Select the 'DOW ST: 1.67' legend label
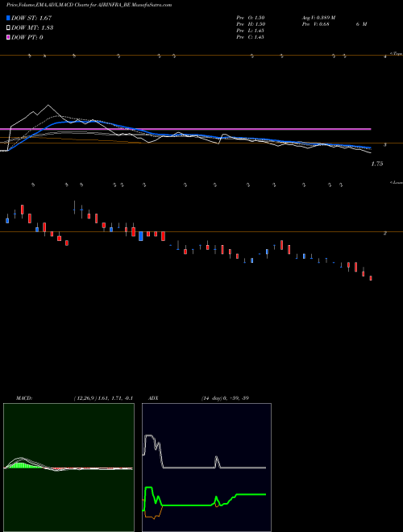This screenshot has width=403, height=532. (x=31, y=18)
